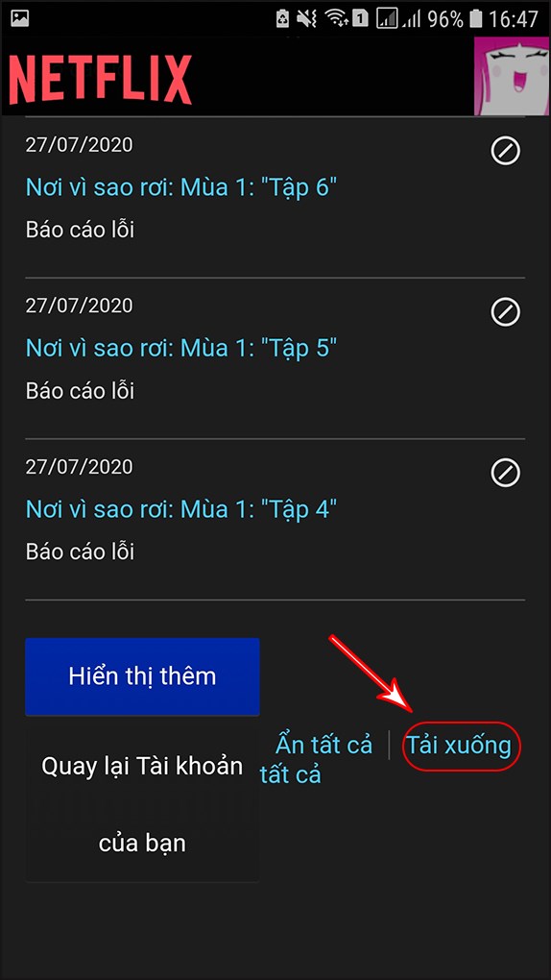Viewport: 551px width, 980px height.
Task: Tap the Netflix logo
Action: (x=100, y=80)
